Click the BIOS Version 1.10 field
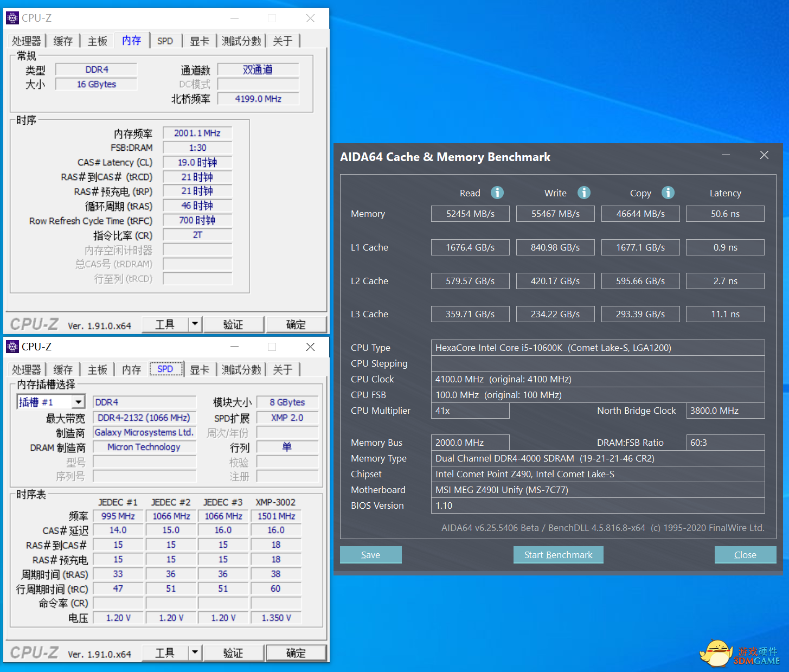This screenshot has height=672, width=789. [598, 505]
